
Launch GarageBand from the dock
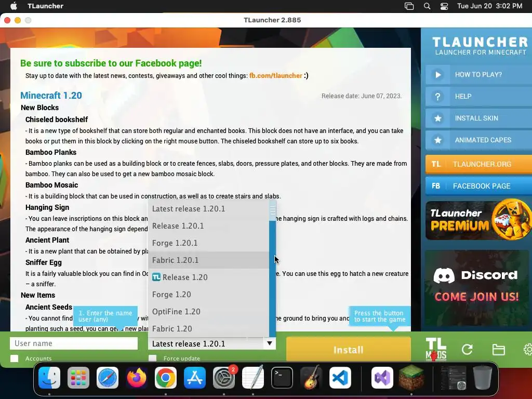[311, 378]
